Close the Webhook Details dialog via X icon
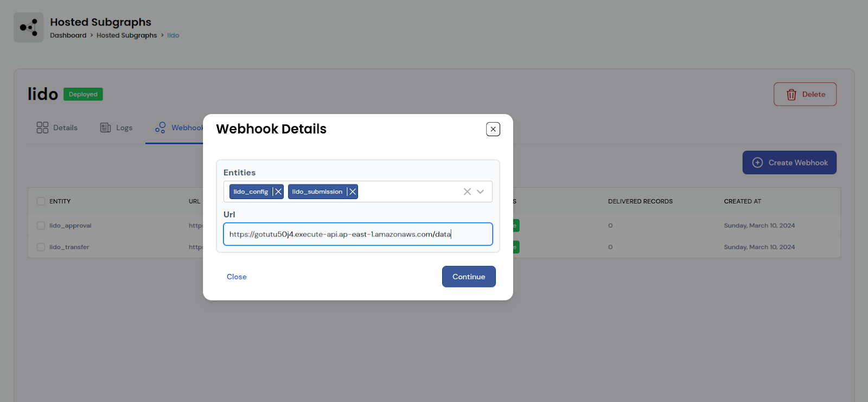Viewport: 868px width, 402px height. pyautogui.click(x=493, y=129)
